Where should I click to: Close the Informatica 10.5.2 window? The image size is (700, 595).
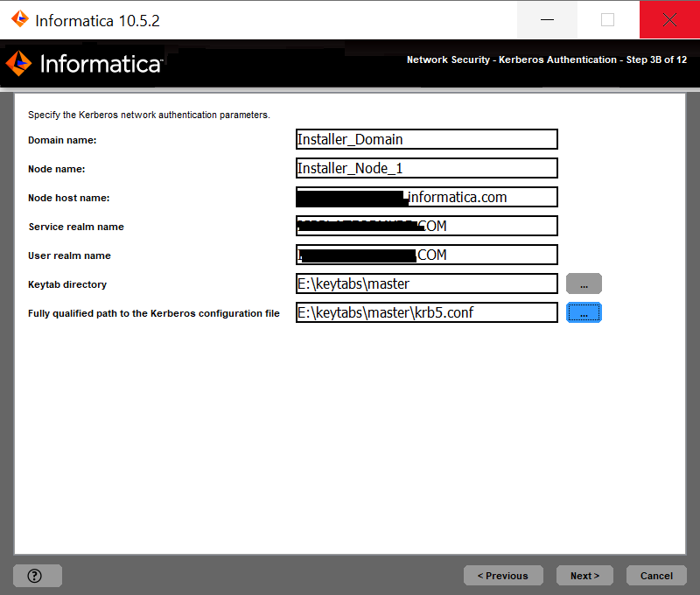point(669,19)
